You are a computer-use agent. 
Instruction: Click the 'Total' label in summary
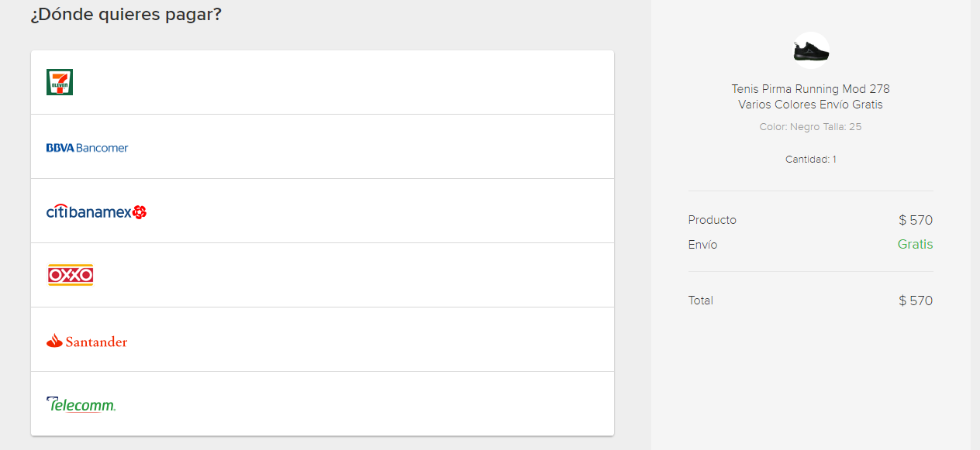pyautogui.click(x=700, y=301)
